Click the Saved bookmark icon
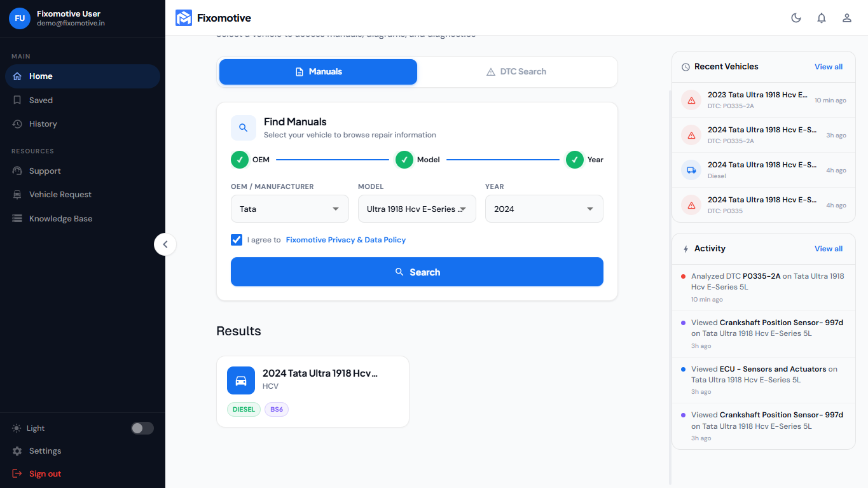 [x=17, y=100]
